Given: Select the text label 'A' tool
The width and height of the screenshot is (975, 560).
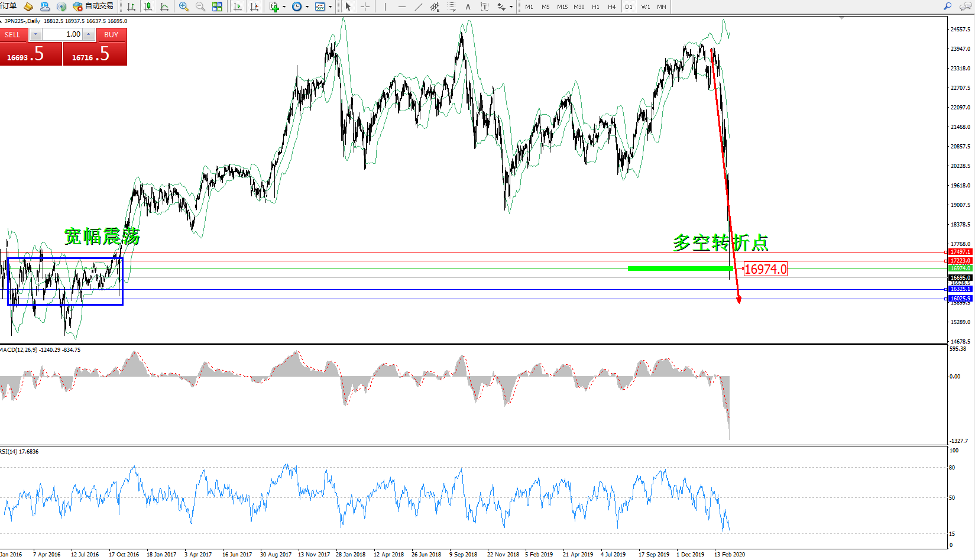Looking at the screenshot, I should coord(468,7).
